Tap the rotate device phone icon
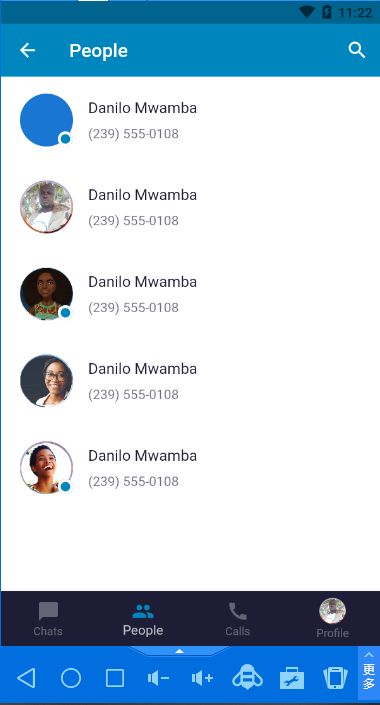 (x=335, y=678)
